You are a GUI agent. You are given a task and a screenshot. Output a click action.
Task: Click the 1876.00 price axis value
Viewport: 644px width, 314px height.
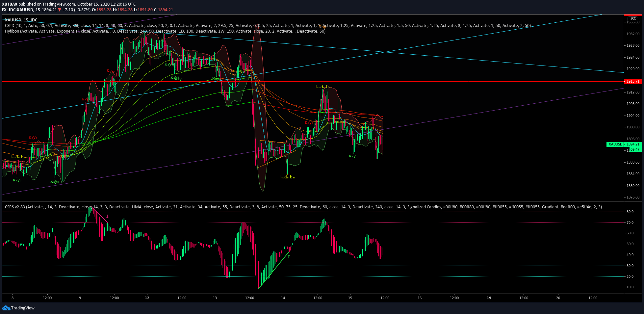[633, 197]
